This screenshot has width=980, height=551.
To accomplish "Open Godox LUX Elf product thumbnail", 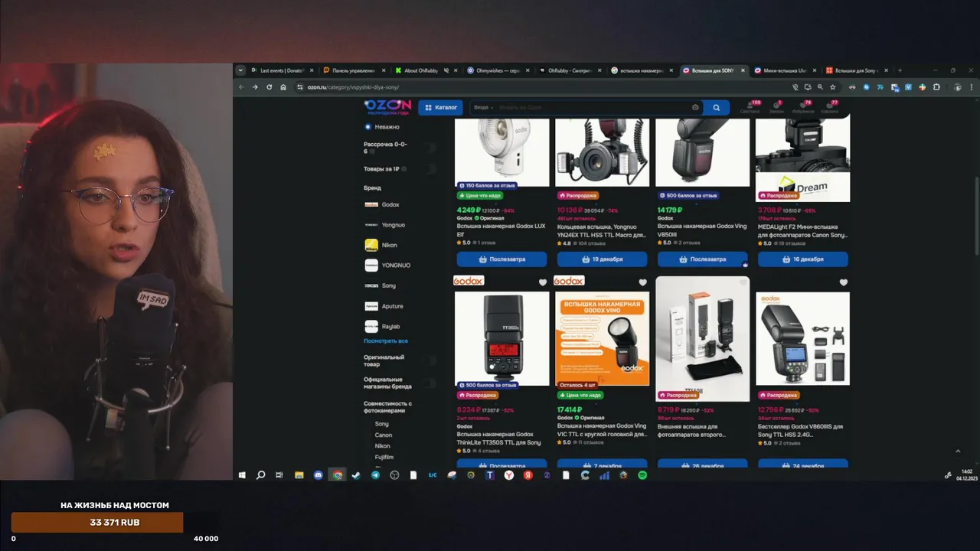I will [x=501, y=152].
